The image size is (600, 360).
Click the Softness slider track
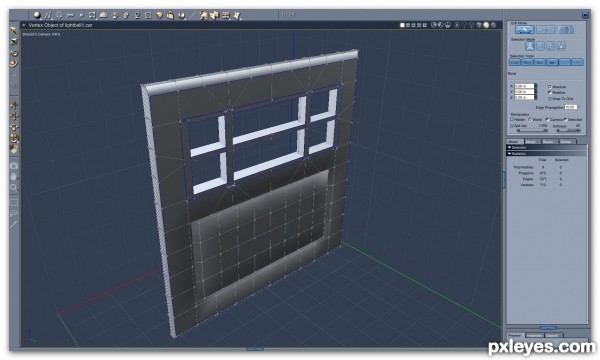[568, 130]
